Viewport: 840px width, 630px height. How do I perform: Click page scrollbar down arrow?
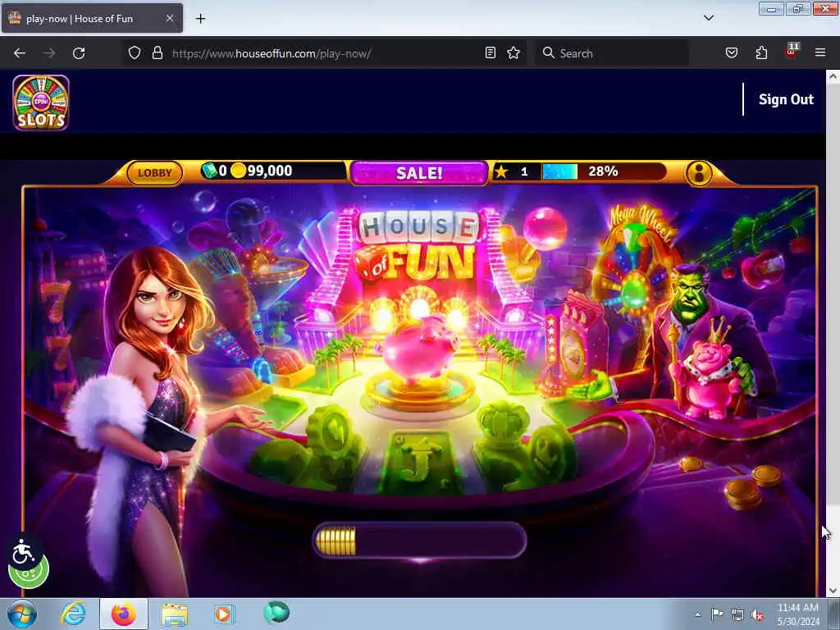click(x=833, y=591)
